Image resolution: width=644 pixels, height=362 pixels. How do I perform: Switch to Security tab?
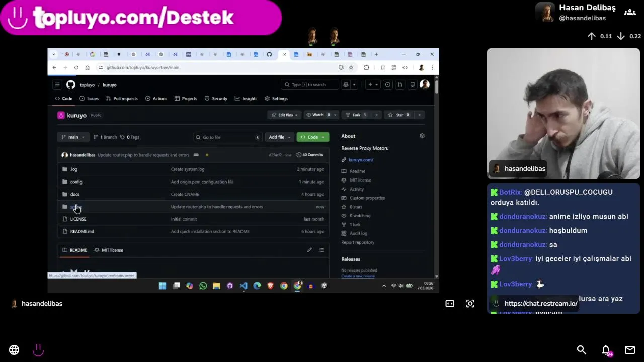coord(215,99)
